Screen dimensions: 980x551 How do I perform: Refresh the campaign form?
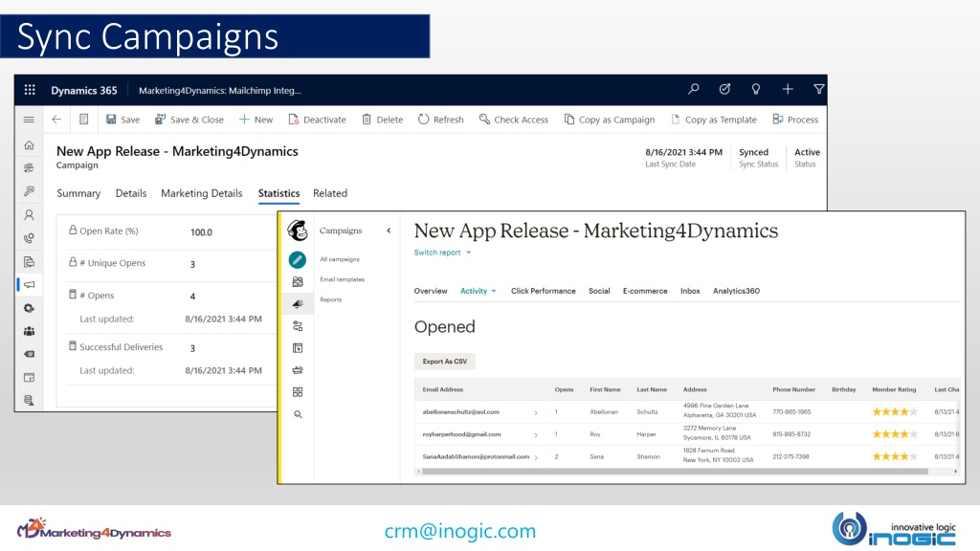(x=441, y=120)
